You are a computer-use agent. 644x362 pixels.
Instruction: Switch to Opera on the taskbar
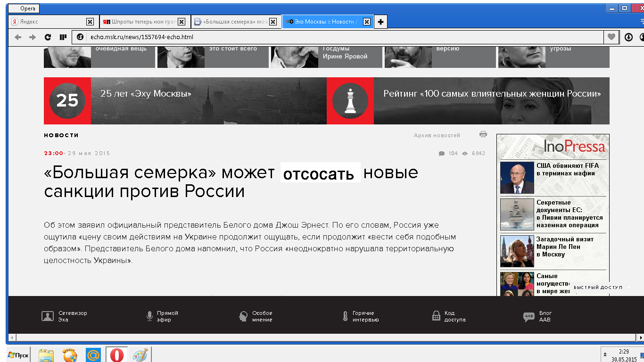coord(116,355)
